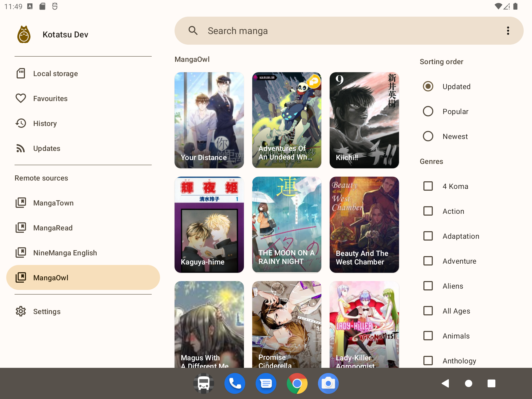Image resolution: width=532 pixels, height=399 pixels.
Task: Open the Your Distance manga cover
Action: (x=209, y=120)
